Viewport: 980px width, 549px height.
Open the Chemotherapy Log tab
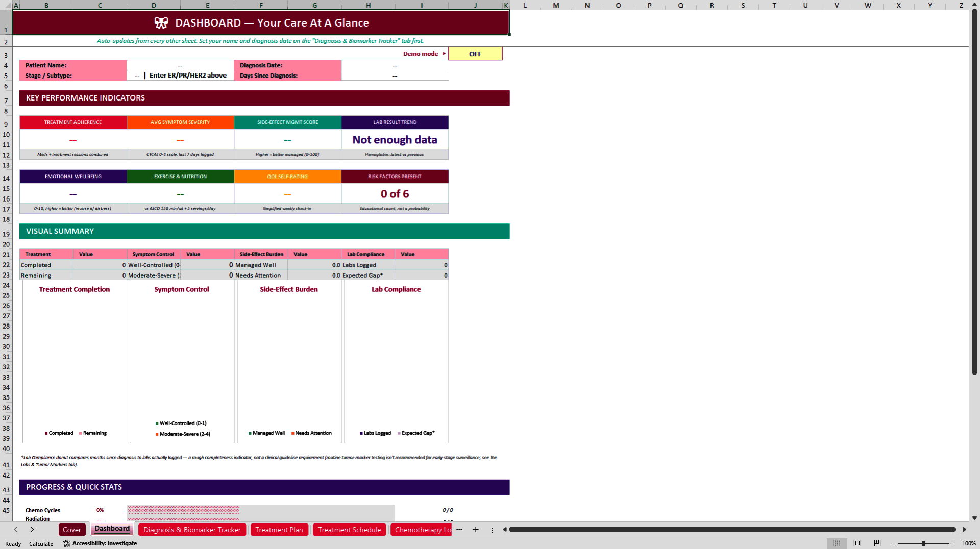(422, 530)
